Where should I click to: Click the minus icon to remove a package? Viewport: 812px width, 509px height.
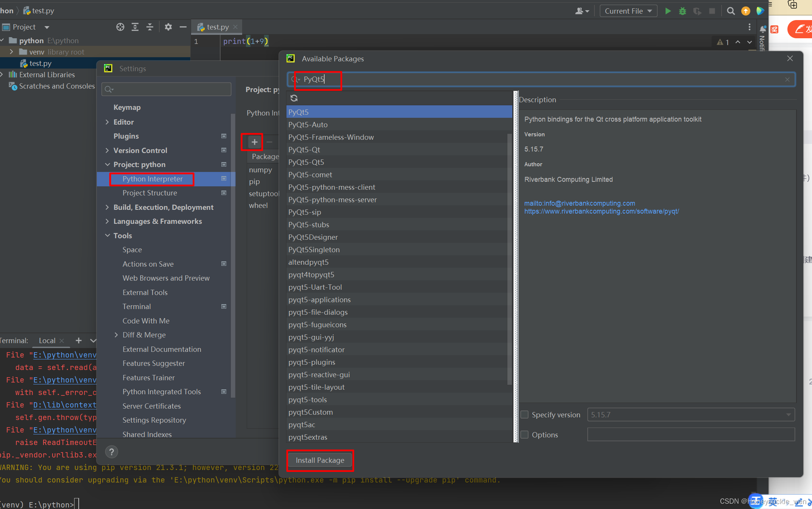point(269,142)
